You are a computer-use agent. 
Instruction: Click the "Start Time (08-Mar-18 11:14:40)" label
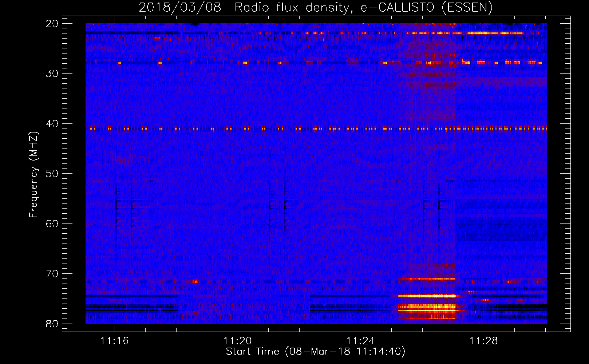(316, 352)
